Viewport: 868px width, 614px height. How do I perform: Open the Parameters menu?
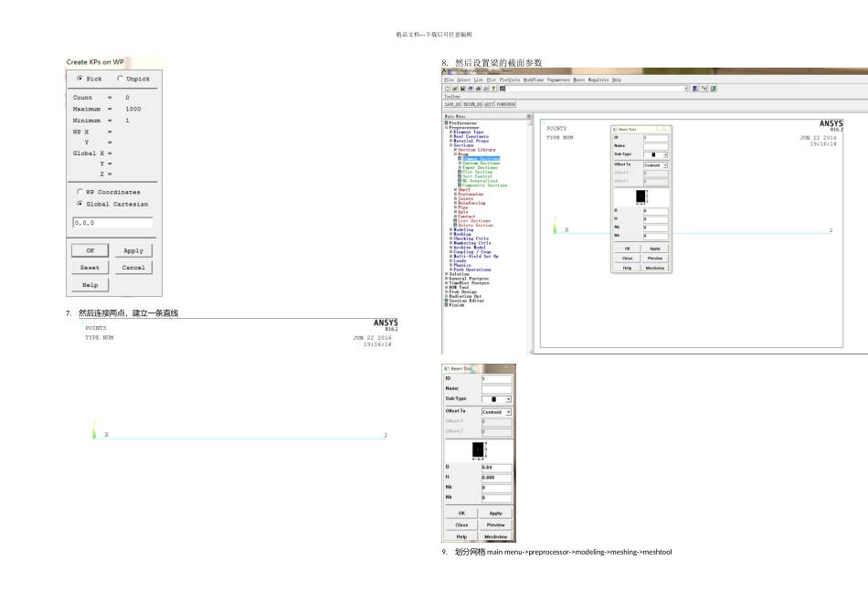(x=558, y=79)
